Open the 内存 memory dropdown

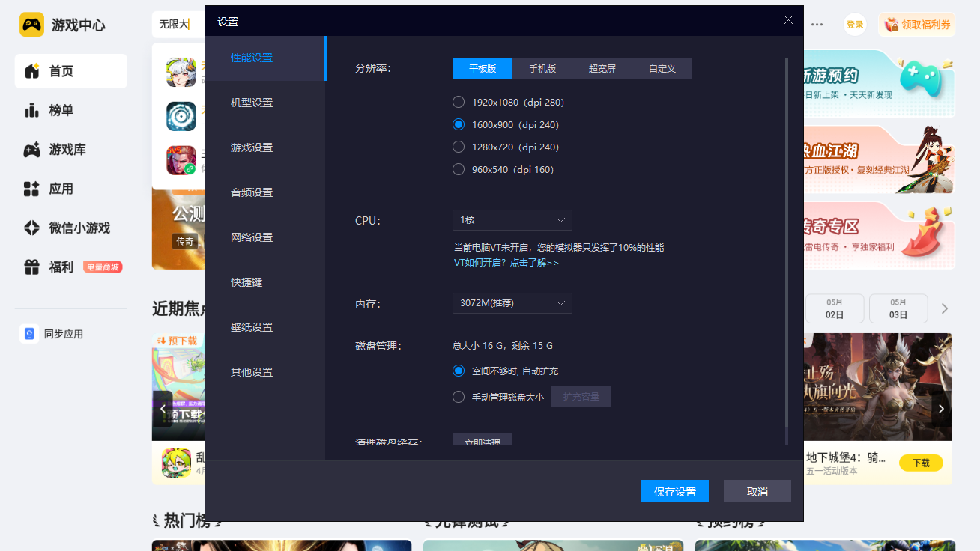[x=512, y=303]
